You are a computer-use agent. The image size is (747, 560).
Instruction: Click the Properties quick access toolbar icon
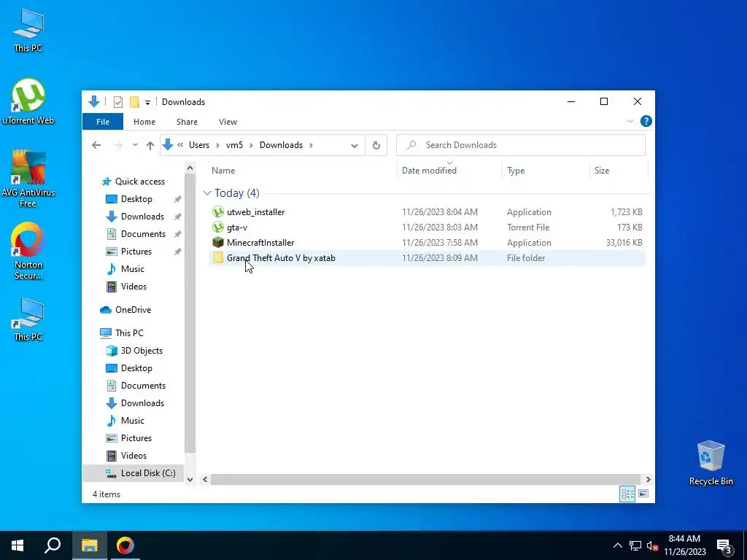118,102
